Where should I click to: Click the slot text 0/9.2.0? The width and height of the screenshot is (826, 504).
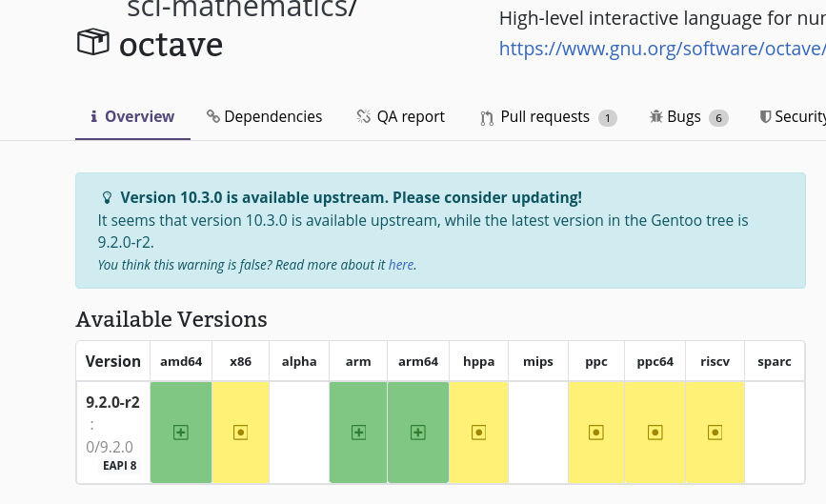[110, 447]
